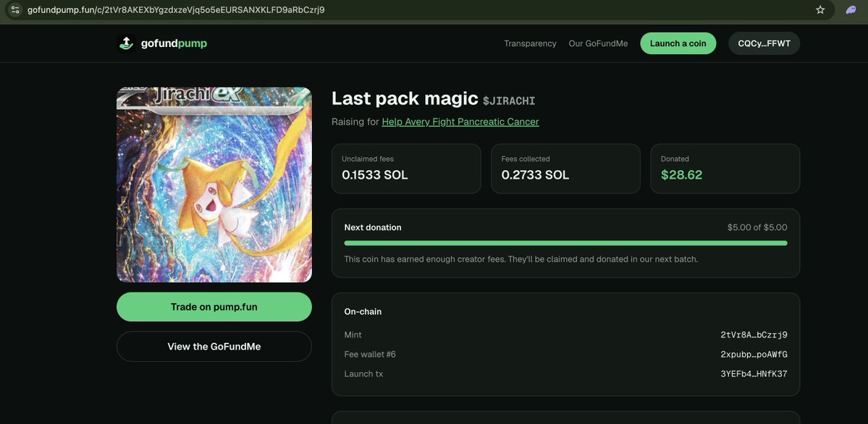This screenshot has width=868, height=424.
Task: Click the site info icon in address bar
Action: (15, 9)
